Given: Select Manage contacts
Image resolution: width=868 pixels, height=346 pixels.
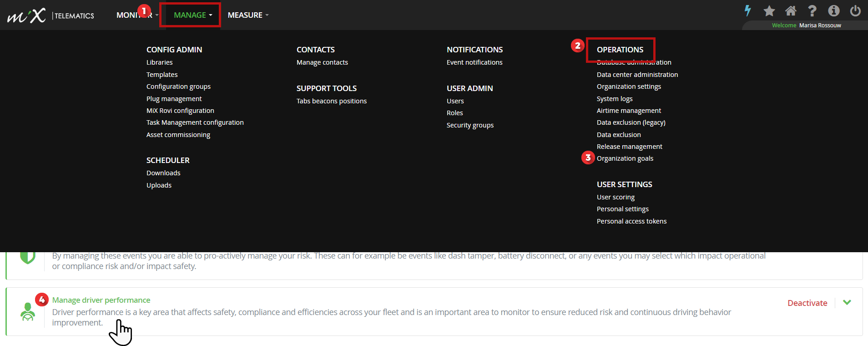Looking at the screenshot, I should (322, 62).
